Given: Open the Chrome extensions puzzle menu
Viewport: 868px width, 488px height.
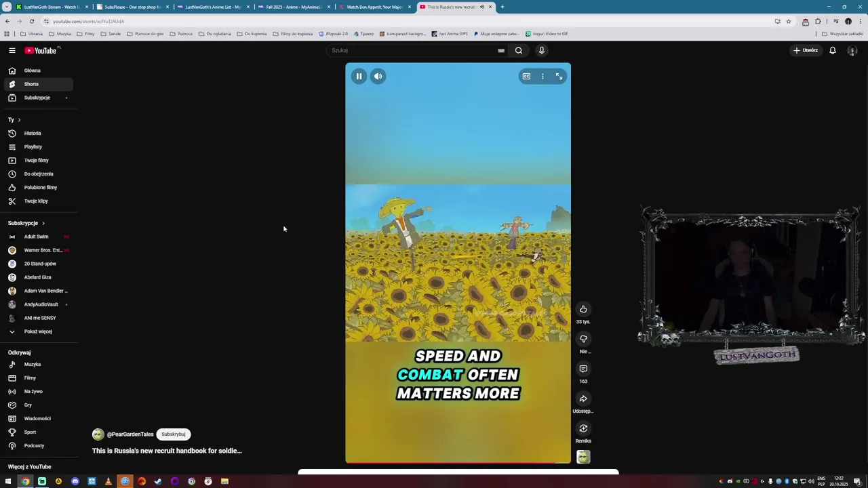Looking at the screenshot, I should tap(818, 21).
